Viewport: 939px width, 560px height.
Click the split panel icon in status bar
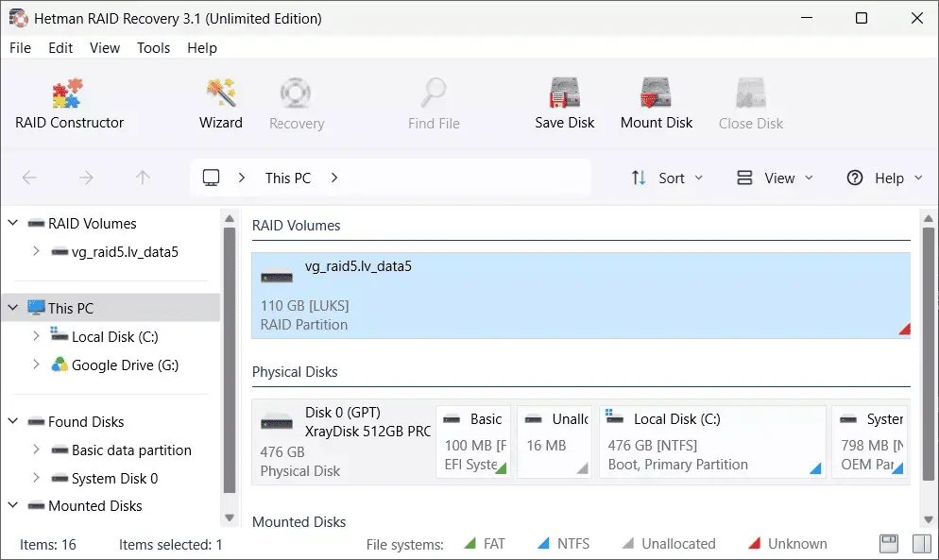pos(921,543)
